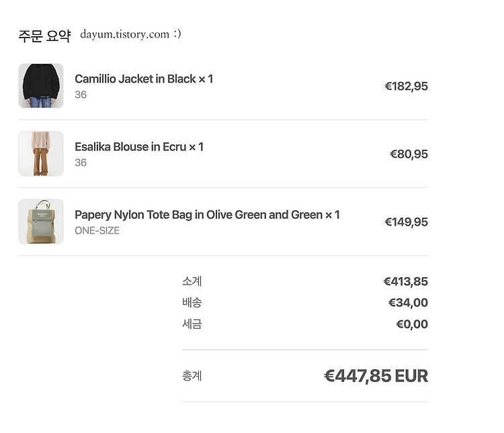
Task: Click the 배송 shipping label
Action: click(x=192, y=303)
